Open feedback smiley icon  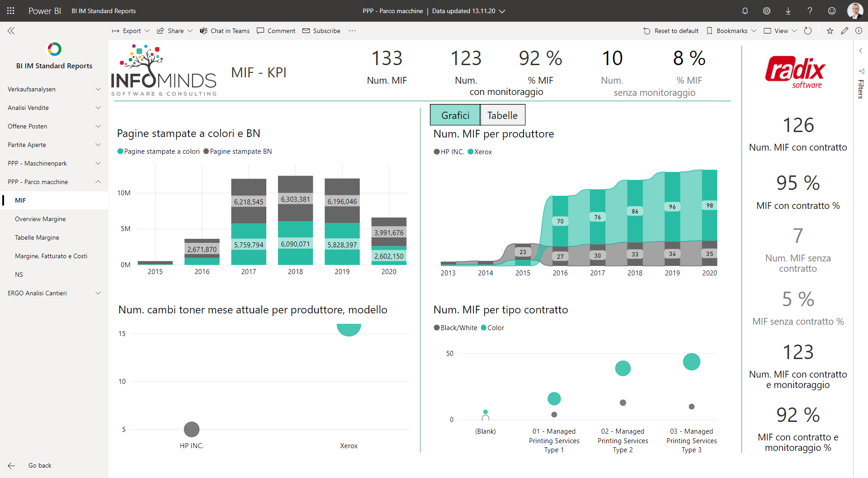pyautogui.click(x=831, y=11)
